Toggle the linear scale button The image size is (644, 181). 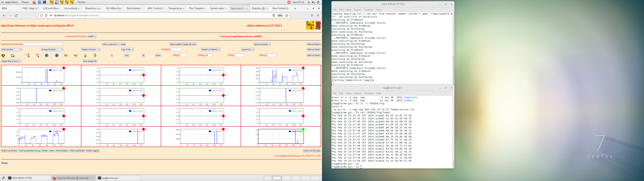(158, 55)
